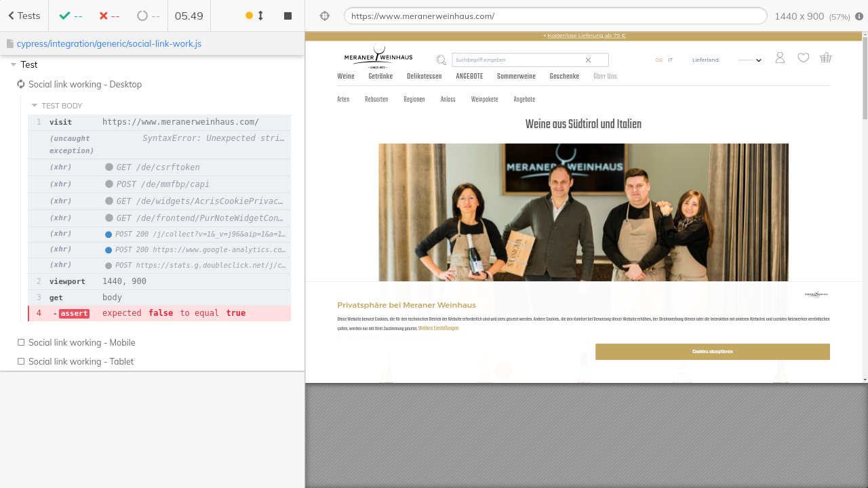Click the search magnifier icon
The width and height of the screenshot is (868, 488).
pyautogui.click(x=441, y=60)
